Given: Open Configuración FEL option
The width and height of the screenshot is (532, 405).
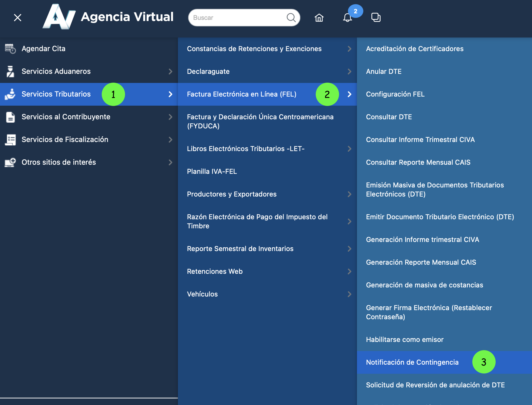Looking at the screenshot, I should coord(444,94).
